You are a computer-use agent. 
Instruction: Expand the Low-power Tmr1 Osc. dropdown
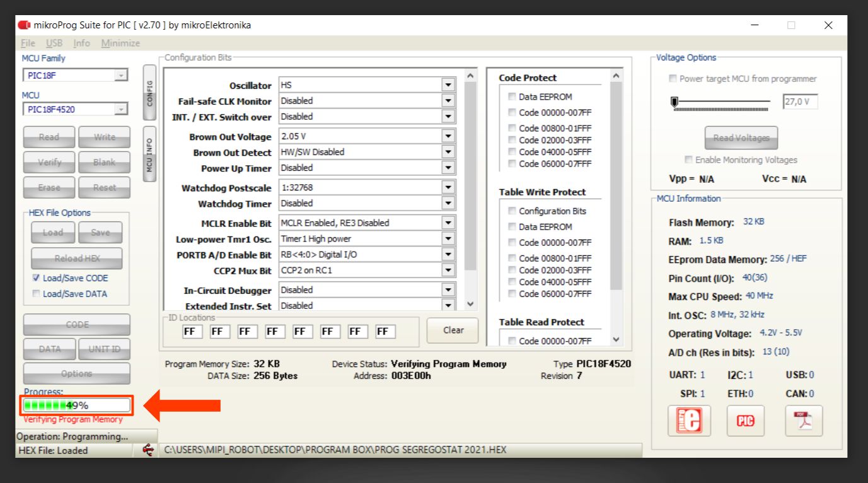(448, 239)
